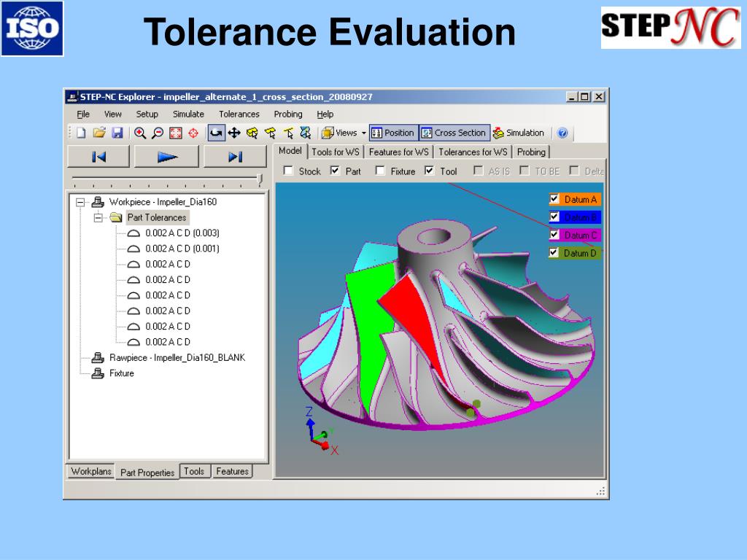This screenshot has height=560, width=747.
Task: Click the Datum A orange swatch
Action: click(x=580, y=199)
